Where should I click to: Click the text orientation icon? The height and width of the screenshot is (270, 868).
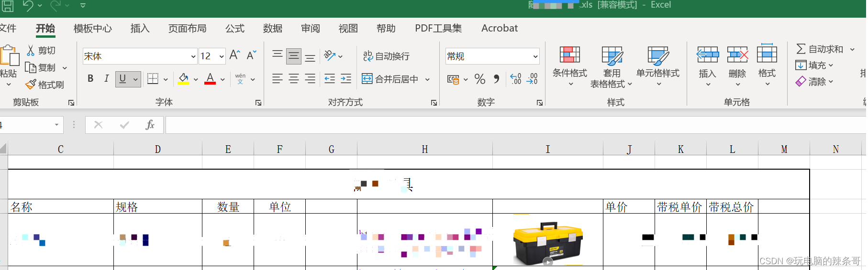pos(330,56)
